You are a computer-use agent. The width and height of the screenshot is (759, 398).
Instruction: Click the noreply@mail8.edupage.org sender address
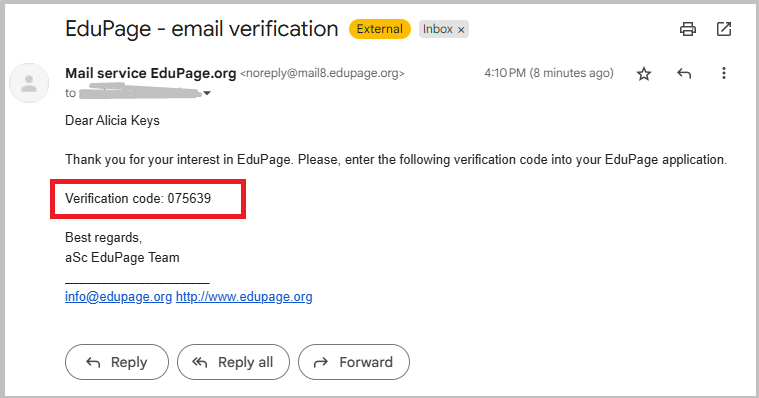tap(322, 73)
